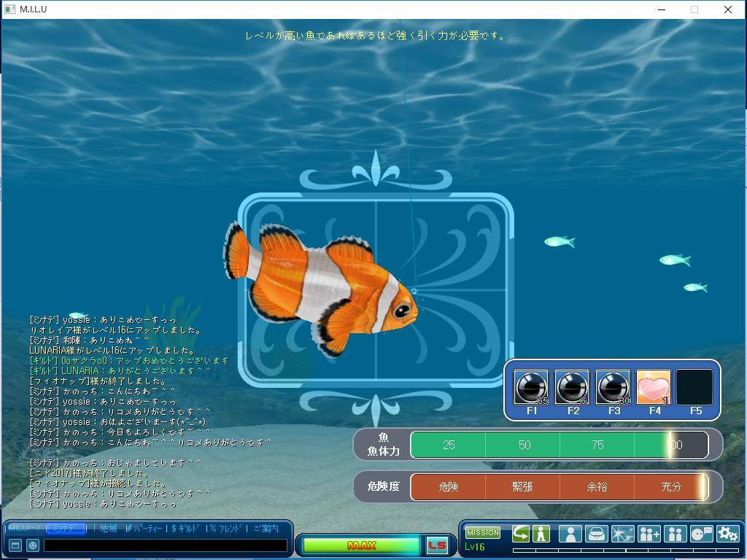Use the F1 lens item slot
Viewport: 747px width, 560px height.
pyautogui.click(x=531, y=386)
